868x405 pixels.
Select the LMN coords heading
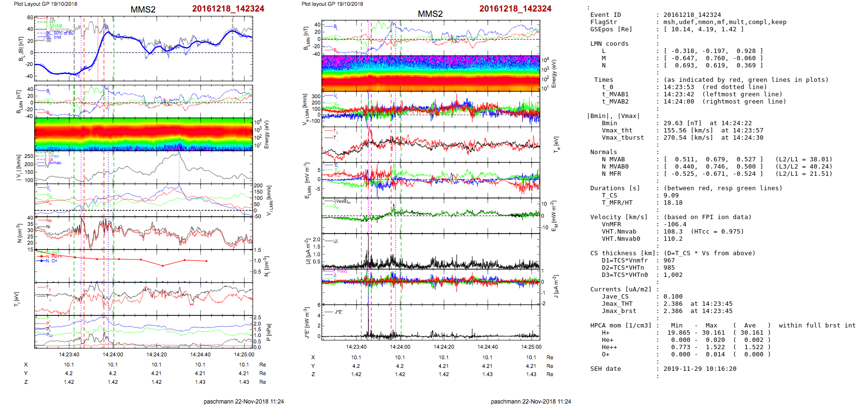[x=609, y=44]
